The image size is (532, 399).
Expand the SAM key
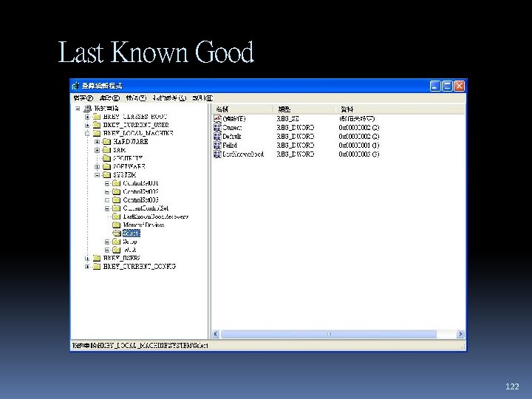[x=97, y=150]
